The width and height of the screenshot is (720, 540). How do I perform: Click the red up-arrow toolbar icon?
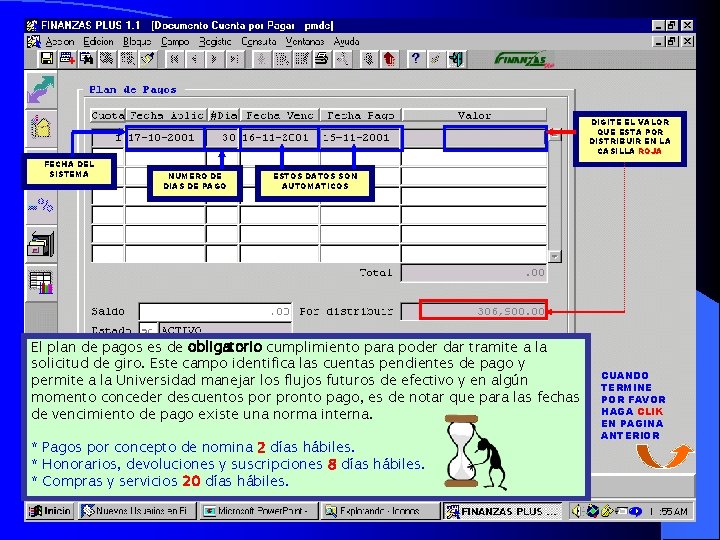pyautogui.click(x=389, y=59)
